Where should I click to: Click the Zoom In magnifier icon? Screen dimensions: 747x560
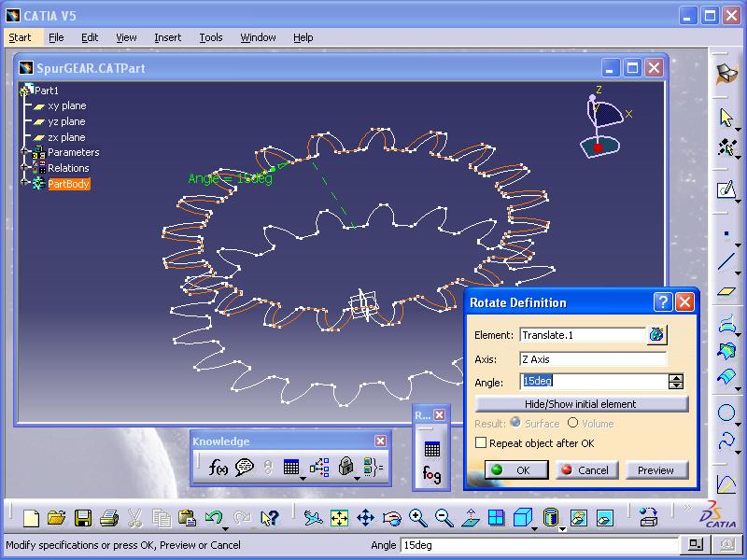[x=417, y=517]
